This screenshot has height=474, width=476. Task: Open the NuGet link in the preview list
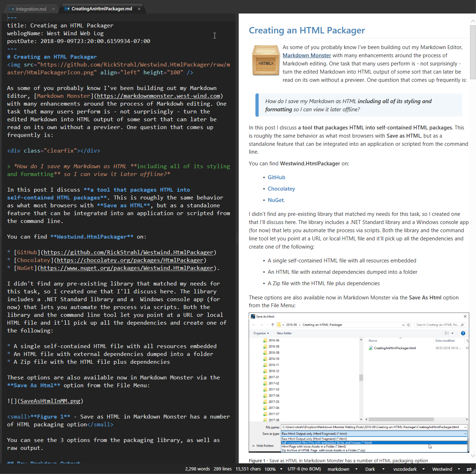pyautogui.click(x=276, y=200)
